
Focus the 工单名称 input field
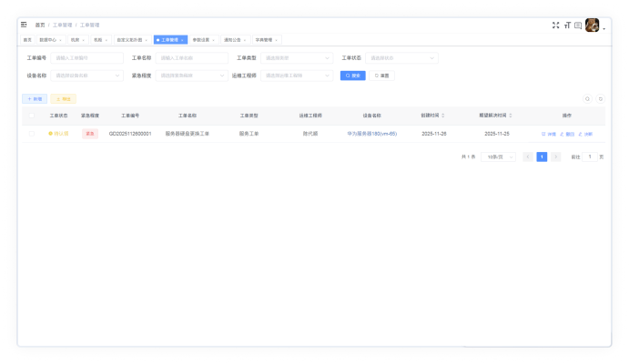pos(192,58)
